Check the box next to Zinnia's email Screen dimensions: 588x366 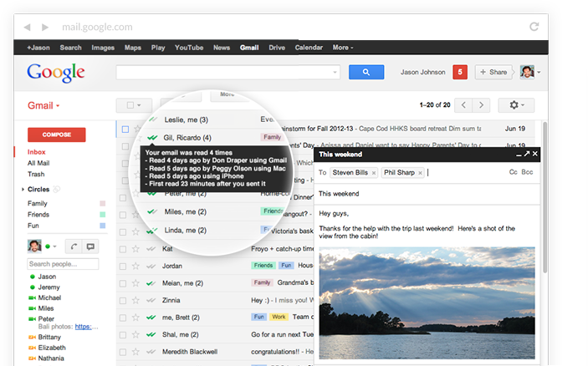coord(125,300)
